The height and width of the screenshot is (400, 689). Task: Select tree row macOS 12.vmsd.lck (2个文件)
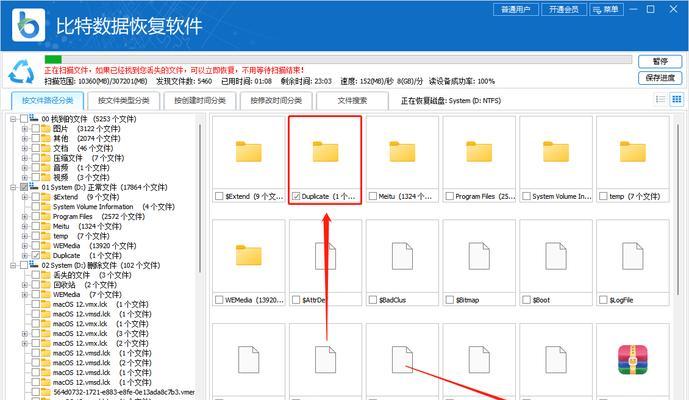point(102,363)
